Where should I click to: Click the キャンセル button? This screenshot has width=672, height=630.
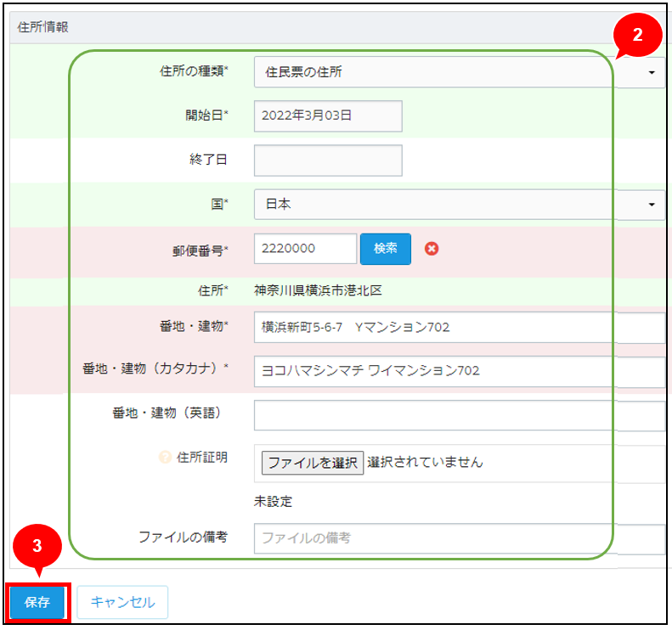122,603
